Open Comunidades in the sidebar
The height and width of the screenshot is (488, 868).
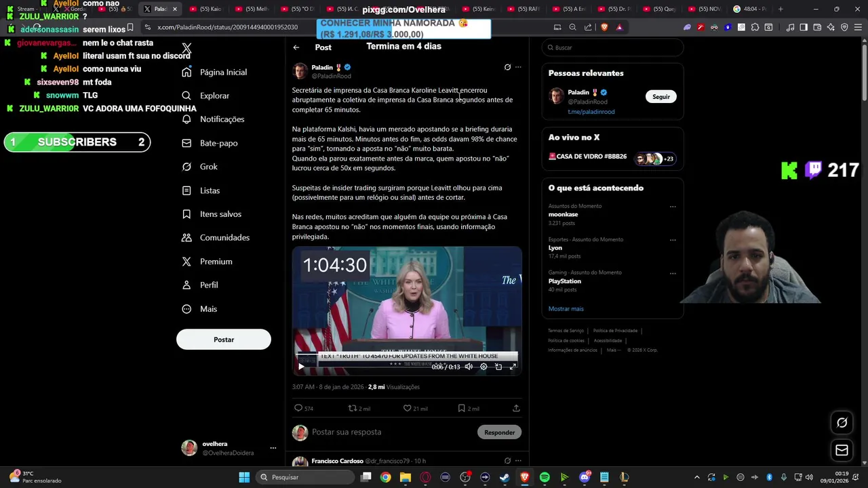pyautogui.click(x=216, y=238)
